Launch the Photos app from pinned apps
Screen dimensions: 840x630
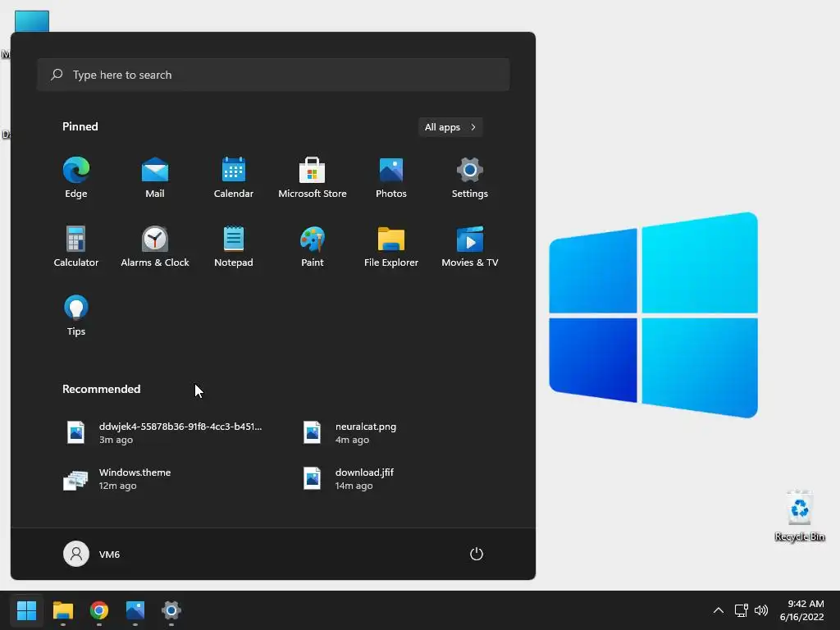pyautogui.click(x=391, y=178)
